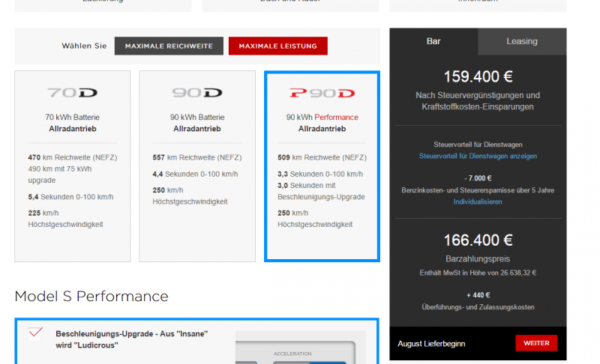600x364 pixels.
Task: Open the Individualisieren link
Action: [x=478, y=201]
